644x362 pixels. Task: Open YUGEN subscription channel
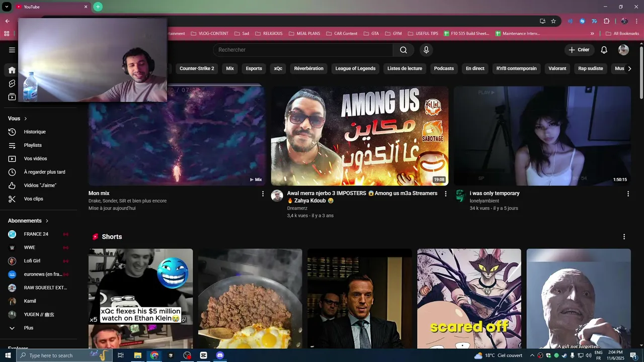38,314
